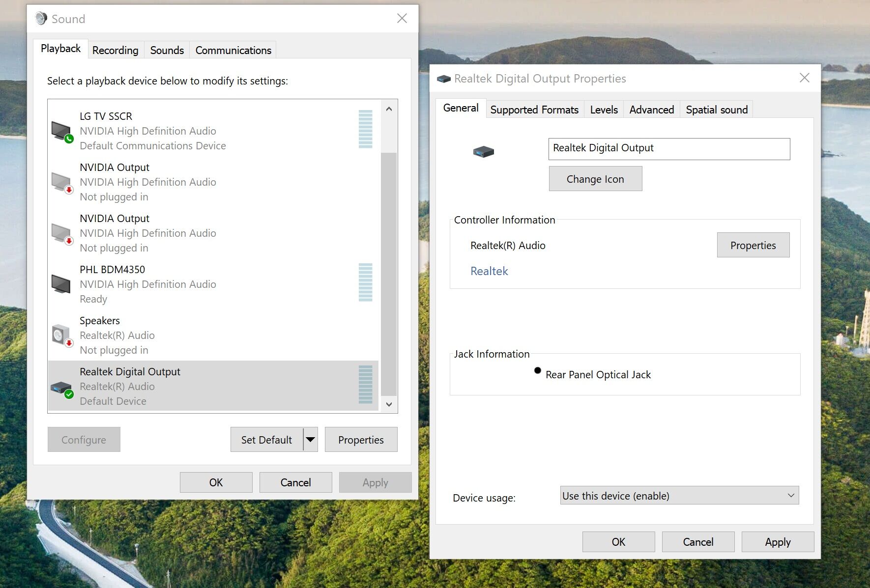Image resolution: width=870 pixels, height=588 pixels.
Task: Click the device list scroll down arrow
Action: [x=389, y=404]
